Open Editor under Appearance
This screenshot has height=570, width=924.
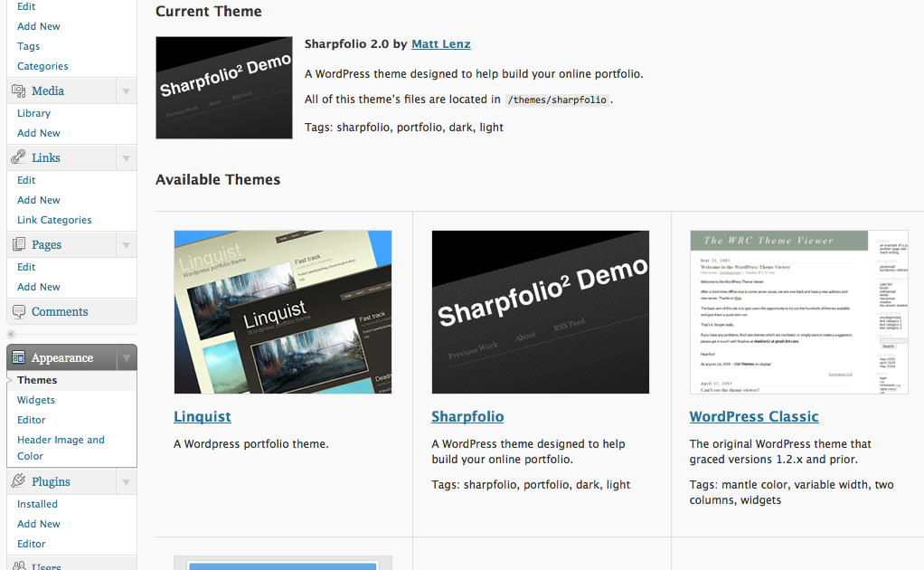point(32,420)
